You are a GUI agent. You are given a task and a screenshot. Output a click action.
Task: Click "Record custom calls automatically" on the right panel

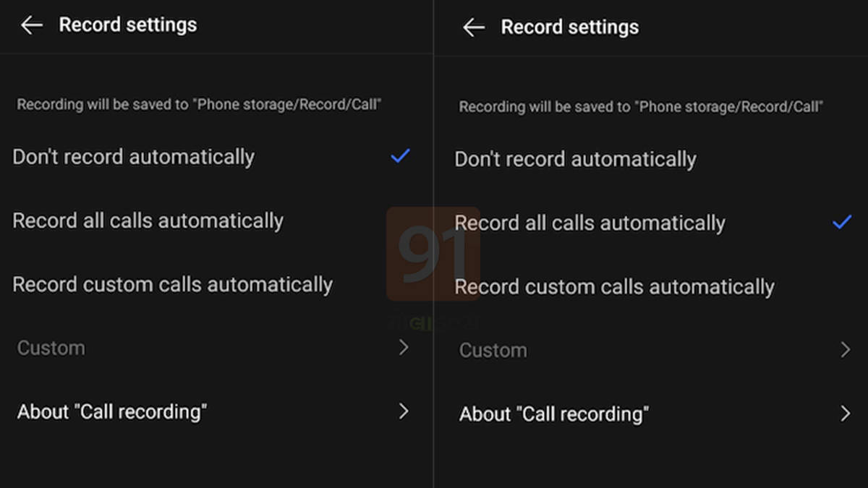(614, 286)
